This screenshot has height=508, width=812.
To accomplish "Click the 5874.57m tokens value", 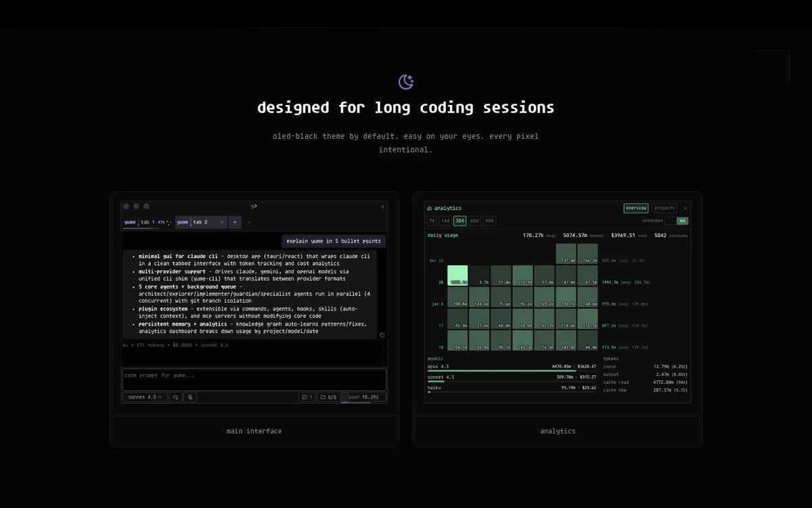I will click(575, 236).
